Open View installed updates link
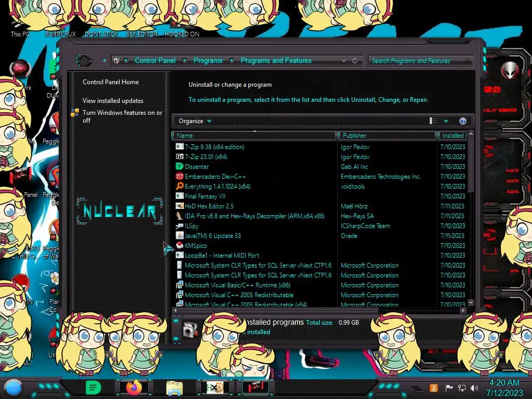The image size is (532, 399). click(x=113, y=101)
